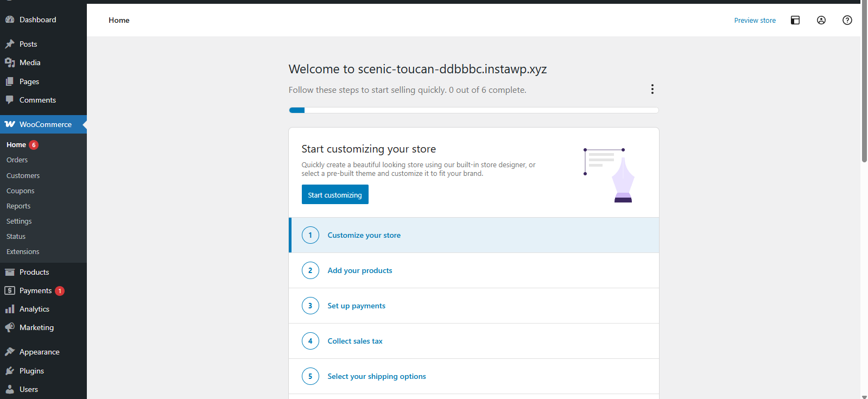Click the Products archive icon

(10, 272)
